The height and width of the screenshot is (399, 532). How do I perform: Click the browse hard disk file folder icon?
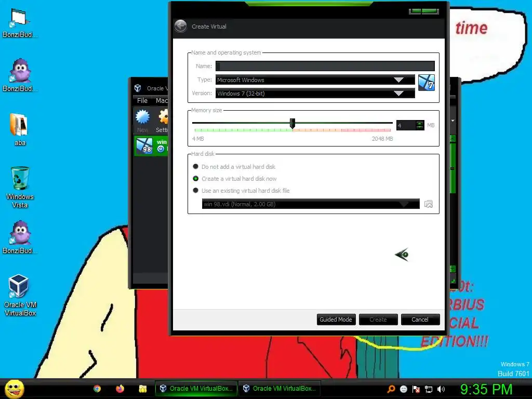(x=429, y=204)
